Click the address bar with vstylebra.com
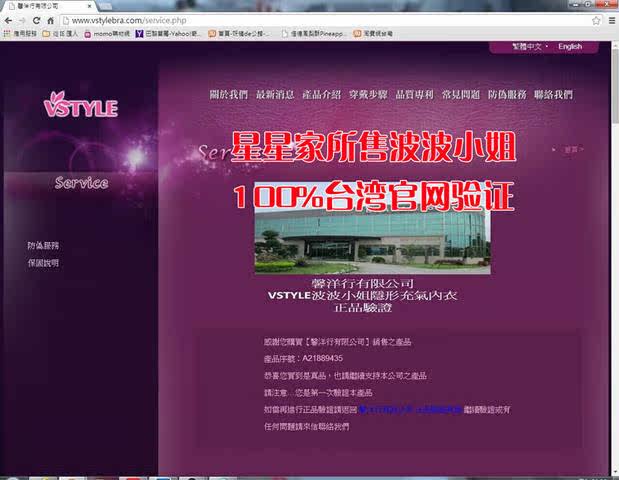619x480 pixels. tap(327, 21)
